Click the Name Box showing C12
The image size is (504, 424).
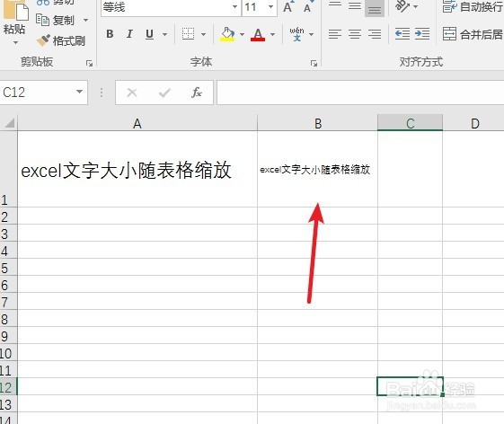[x=37, y=93]
